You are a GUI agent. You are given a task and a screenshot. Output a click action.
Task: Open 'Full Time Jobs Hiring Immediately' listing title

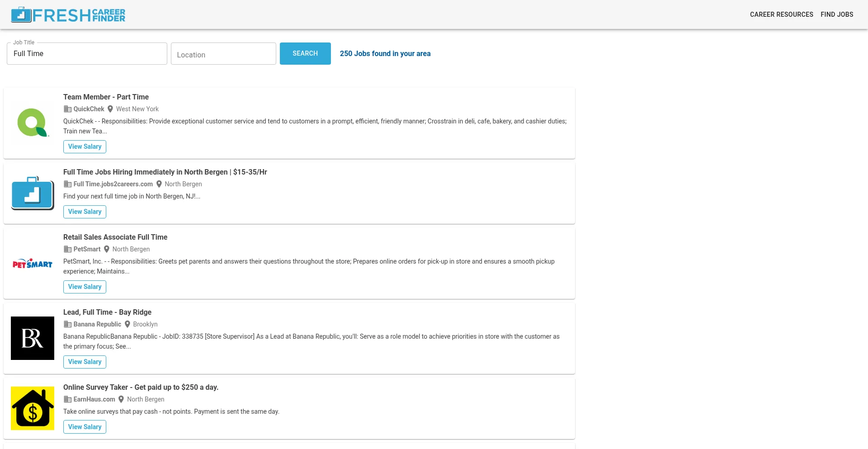point(165,172)
